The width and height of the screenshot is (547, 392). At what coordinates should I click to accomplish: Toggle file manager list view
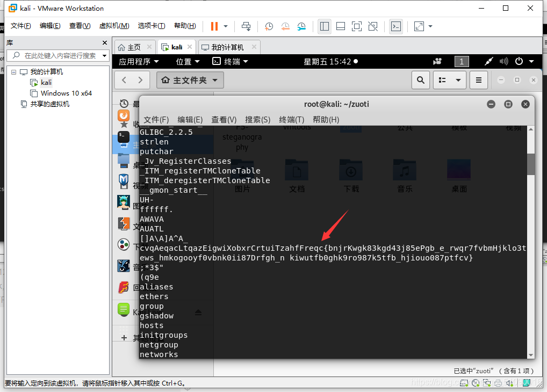tap(442, 80)
